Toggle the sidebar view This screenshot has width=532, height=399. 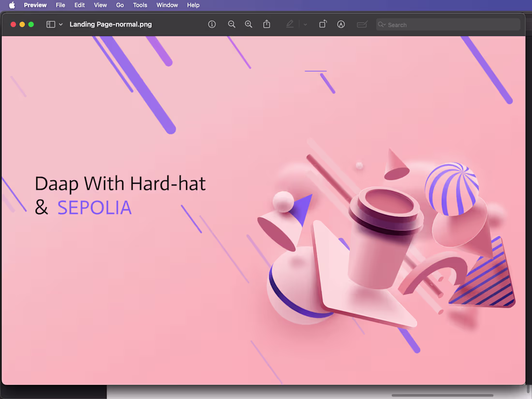point(51,24)
